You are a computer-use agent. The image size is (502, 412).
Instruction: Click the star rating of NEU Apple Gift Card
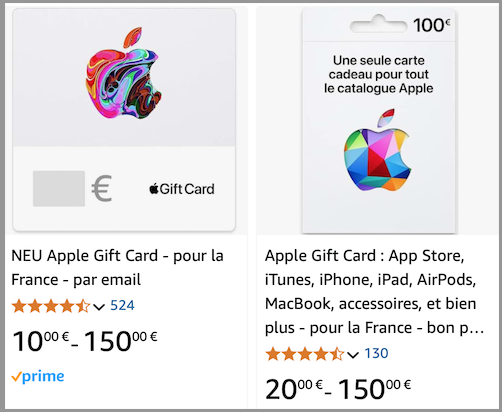[x=51, y=306]
